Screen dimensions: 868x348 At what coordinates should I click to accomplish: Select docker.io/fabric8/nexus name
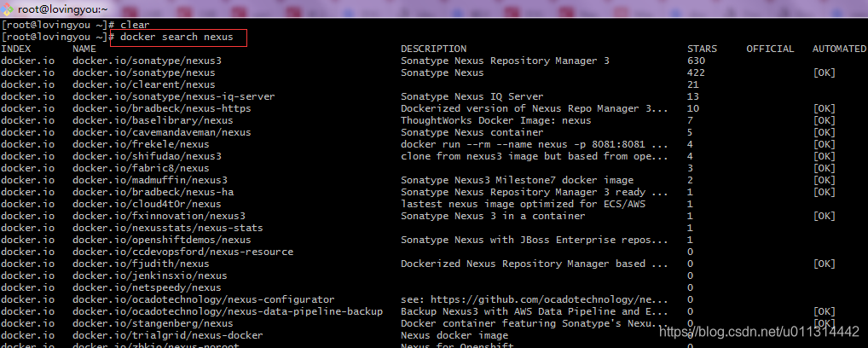(141, 168)
